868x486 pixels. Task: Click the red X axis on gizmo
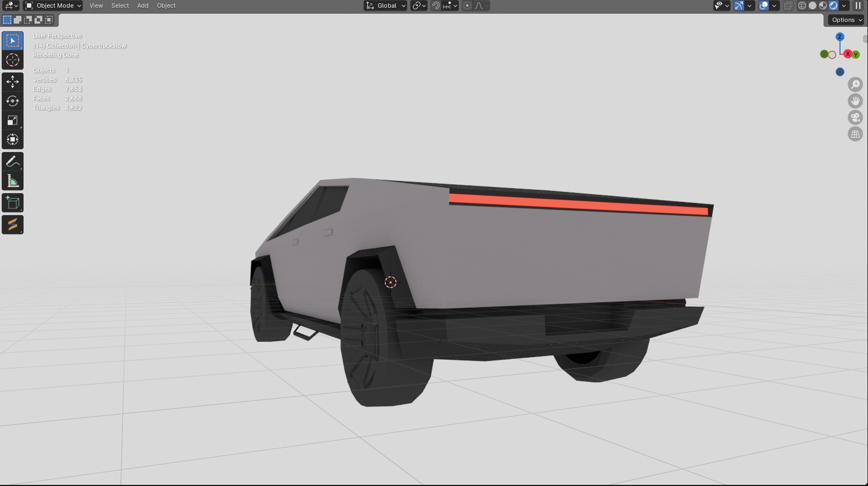pos(848,54)
